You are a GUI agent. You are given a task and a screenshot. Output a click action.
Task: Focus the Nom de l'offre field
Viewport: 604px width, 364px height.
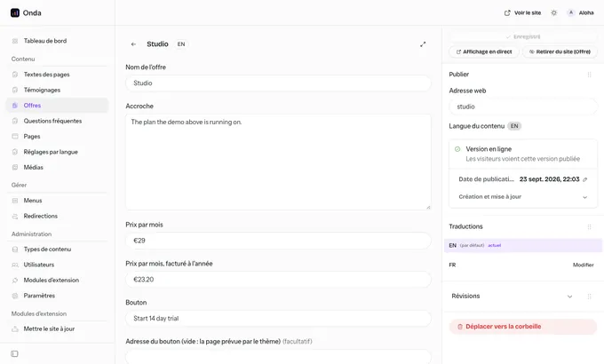tap(278, 83)
